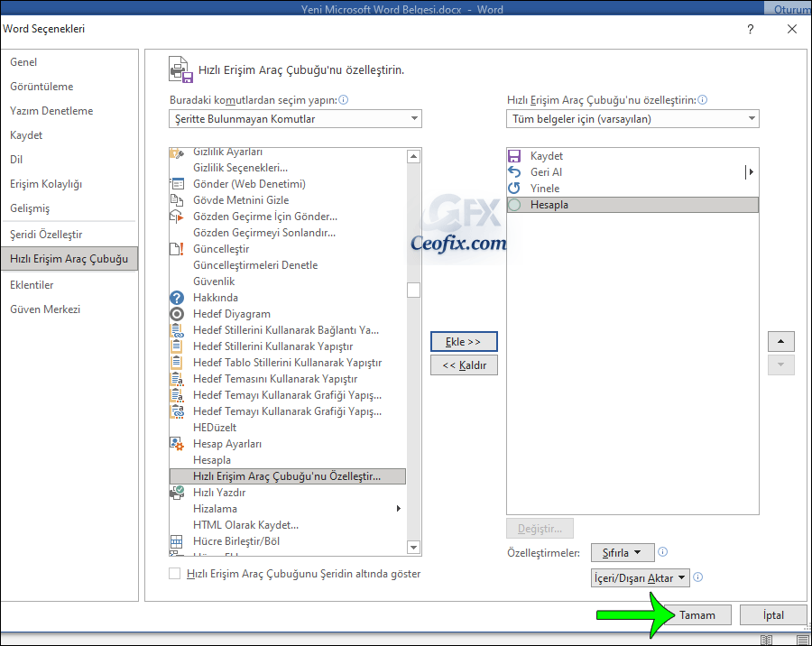Click the Hakkında question mark icon
Screen dimensions: 812x646
[177, 298]
